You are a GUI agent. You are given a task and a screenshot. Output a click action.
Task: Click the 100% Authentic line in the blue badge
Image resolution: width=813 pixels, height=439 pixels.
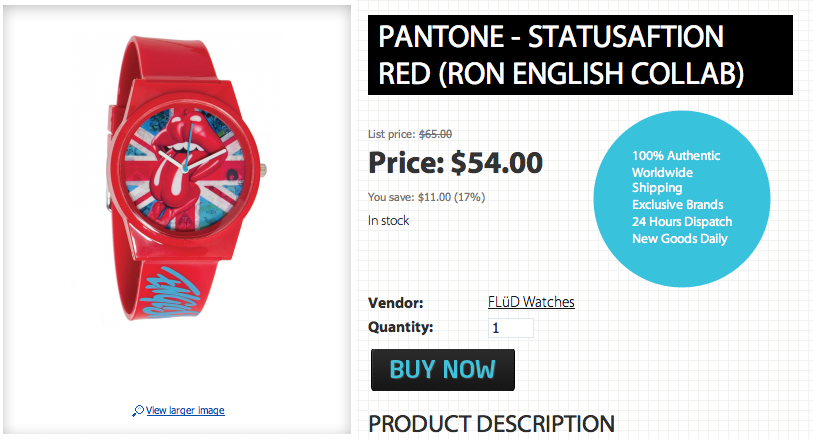(676, 156)
